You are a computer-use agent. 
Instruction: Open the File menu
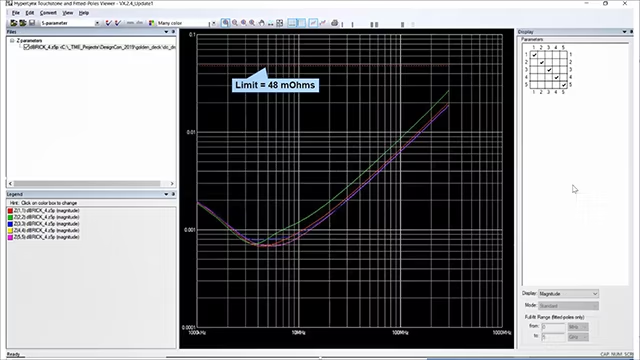(16, 13)
